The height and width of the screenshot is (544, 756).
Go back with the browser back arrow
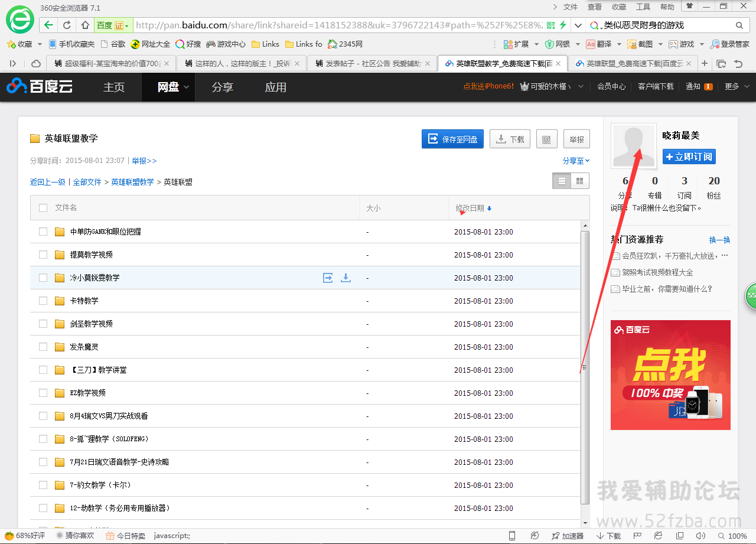(x=48, y=25)
